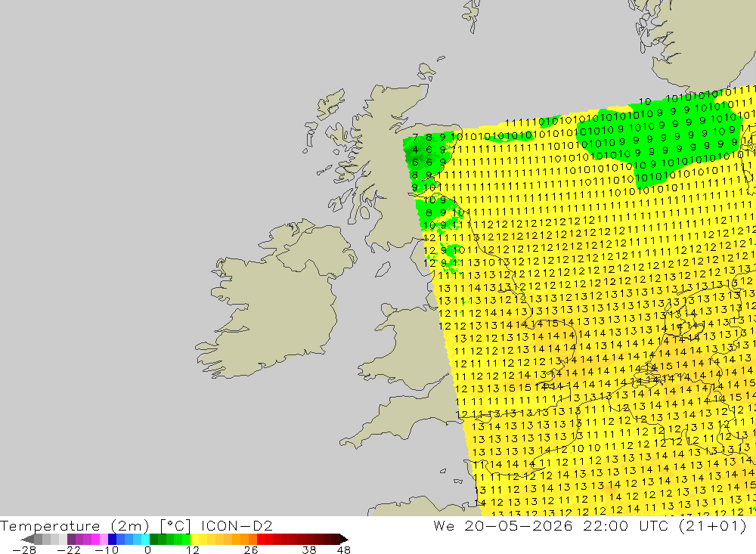Viewport: 756px width, 554px height.
Task: Click the 'Temperature (2m)' title text
Action: click(x=74, y=525)
